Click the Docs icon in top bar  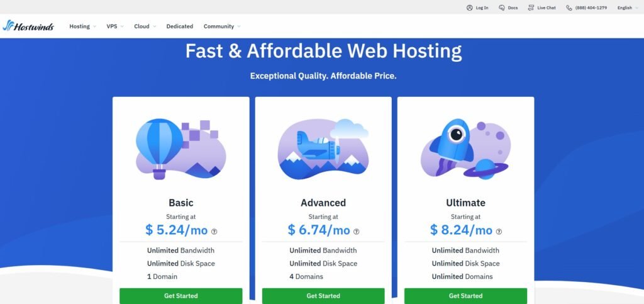click(501, 8)
